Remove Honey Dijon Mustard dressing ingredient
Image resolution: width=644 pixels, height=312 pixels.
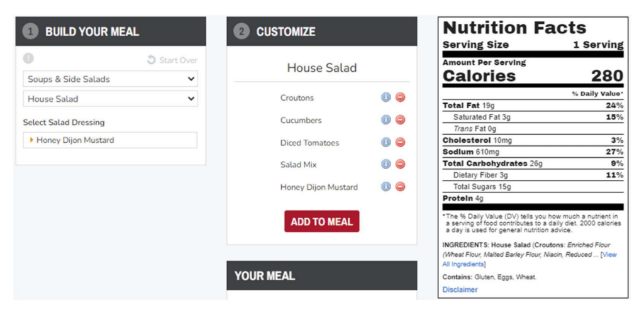400,187
